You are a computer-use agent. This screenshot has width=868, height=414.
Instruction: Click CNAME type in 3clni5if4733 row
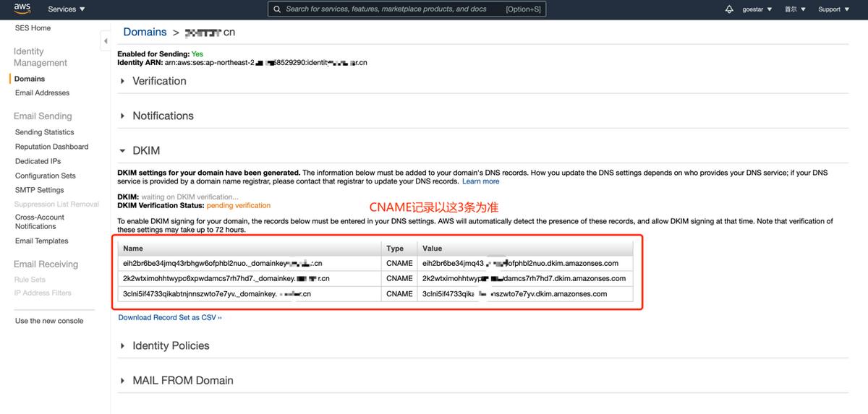[400, 294]
